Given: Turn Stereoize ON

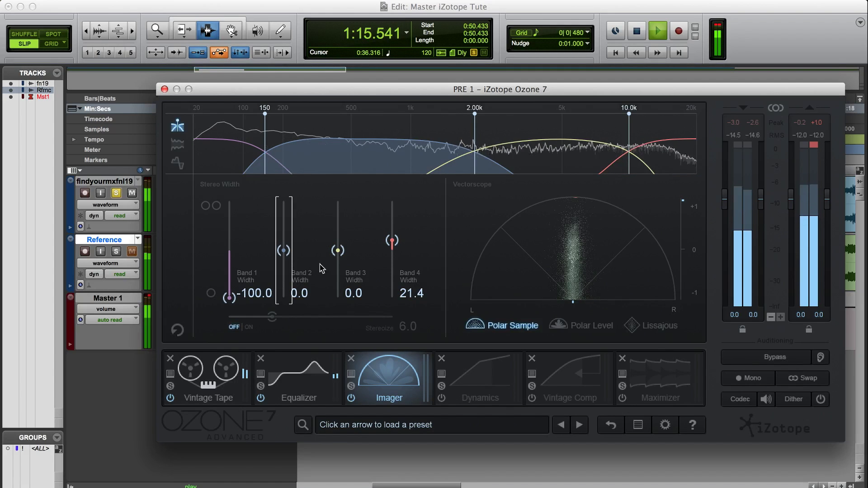Looking at the screenshot, I should (x=249, y=327).
